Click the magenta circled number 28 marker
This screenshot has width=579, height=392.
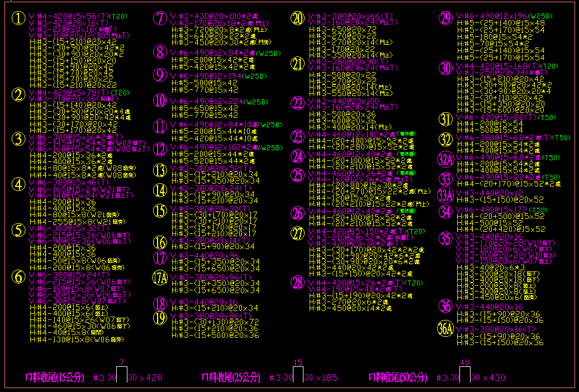297,283
